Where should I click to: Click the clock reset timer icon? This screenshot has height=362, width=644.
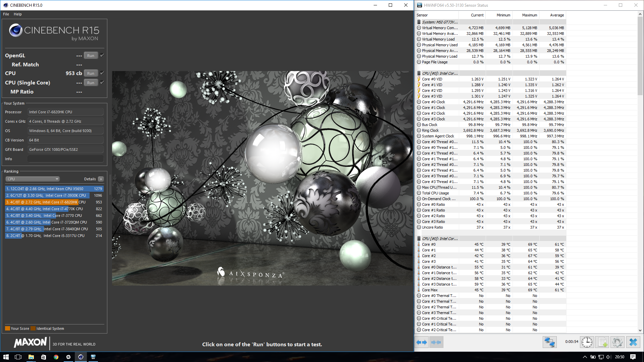click(x=587, y=342)
